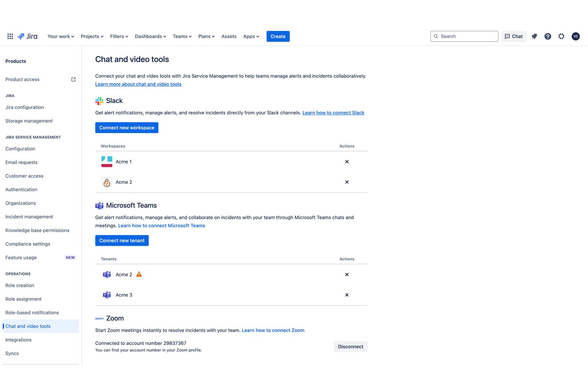Click the Acme 2 Slack workspace avatar
This screenshot has width=588, height=392.
click(x=107, y=182)
